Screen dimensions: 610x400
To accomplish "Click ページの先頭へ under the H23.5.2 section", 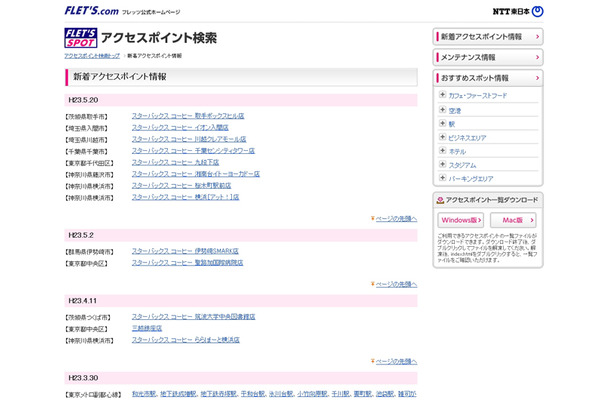I will 394,285.
